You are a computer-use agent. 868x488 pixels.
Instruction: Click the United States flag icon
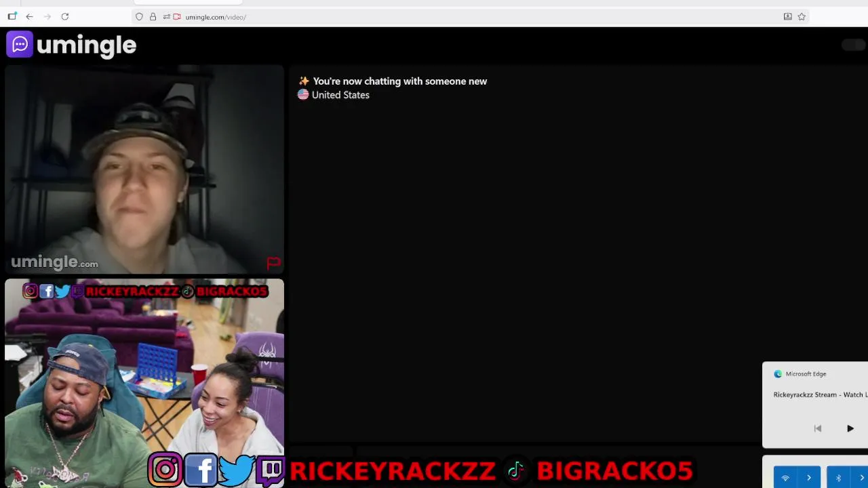pyautogui.click(x=303, y=95)
